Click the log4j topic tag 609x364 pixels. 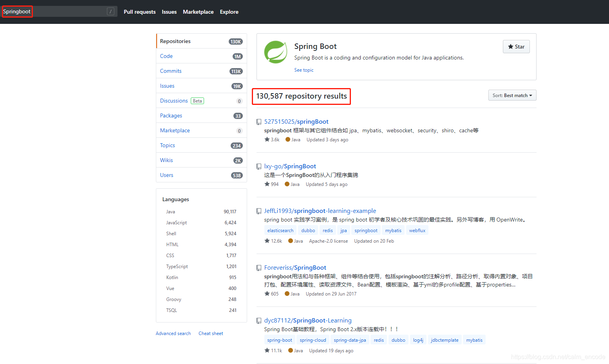418,340
